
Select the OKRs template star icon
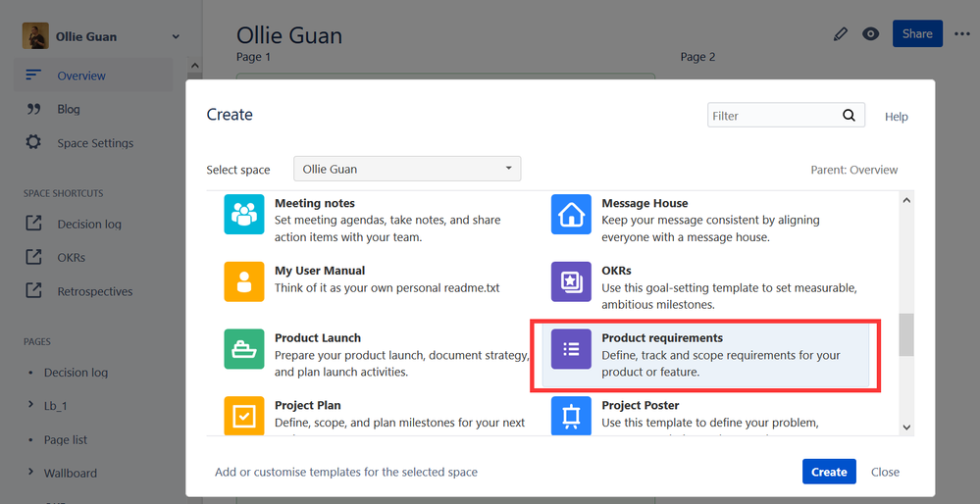[x=571, y=281]
